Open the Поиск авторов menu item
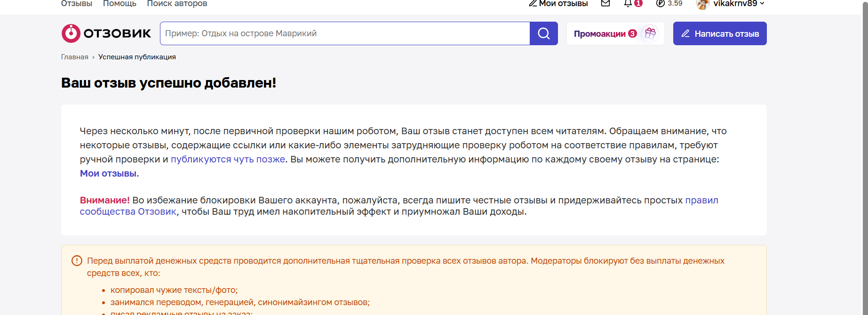 177,4
